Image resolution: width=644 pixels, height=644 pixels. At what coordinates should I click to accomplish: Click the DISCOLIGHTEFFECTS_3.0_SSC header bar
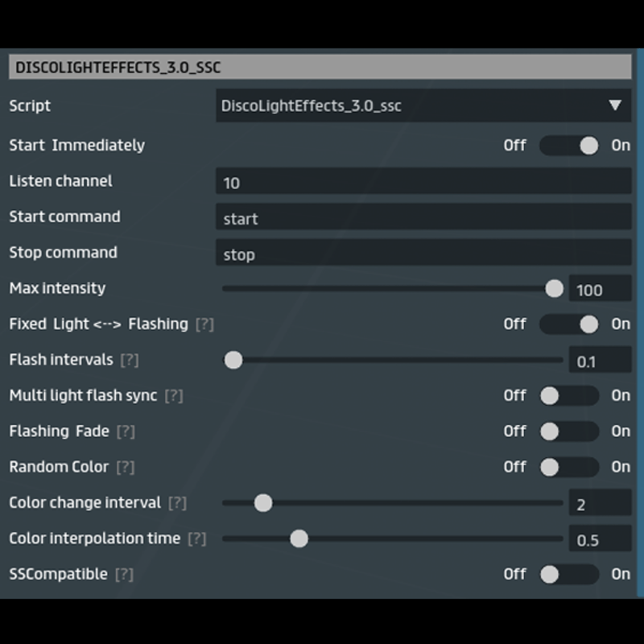point(320,67)
